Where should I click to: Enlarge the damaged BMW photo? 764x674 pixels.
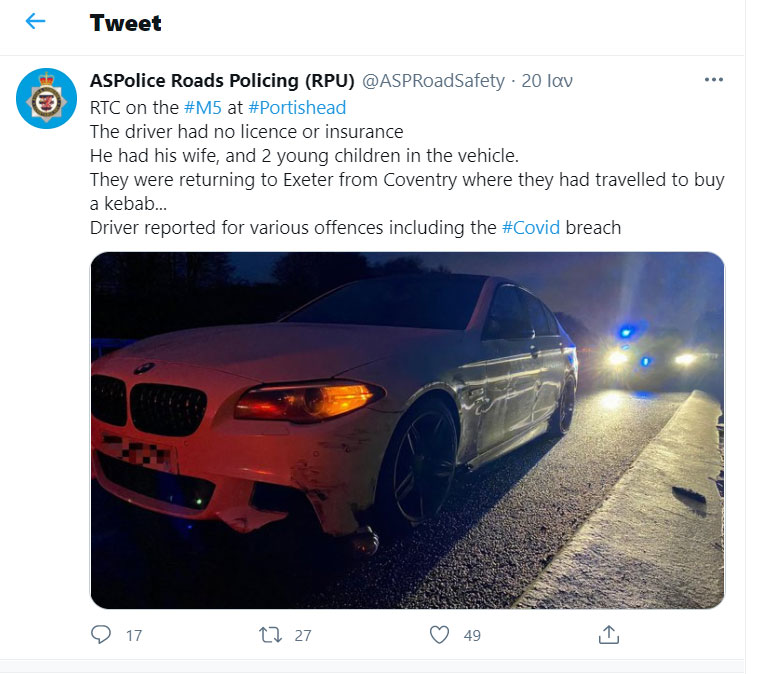407,430
